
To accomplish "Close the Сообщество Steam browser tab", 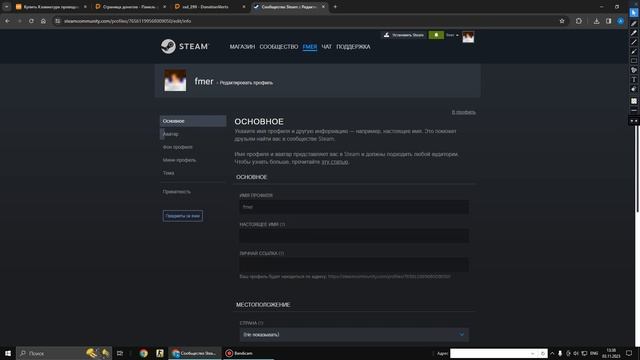I will point(323,7).
